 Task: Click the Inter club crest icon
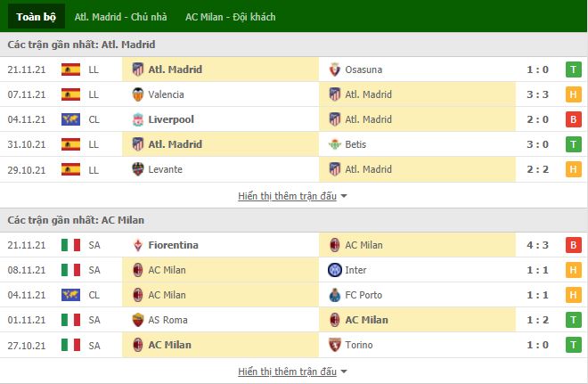point(334,270)
